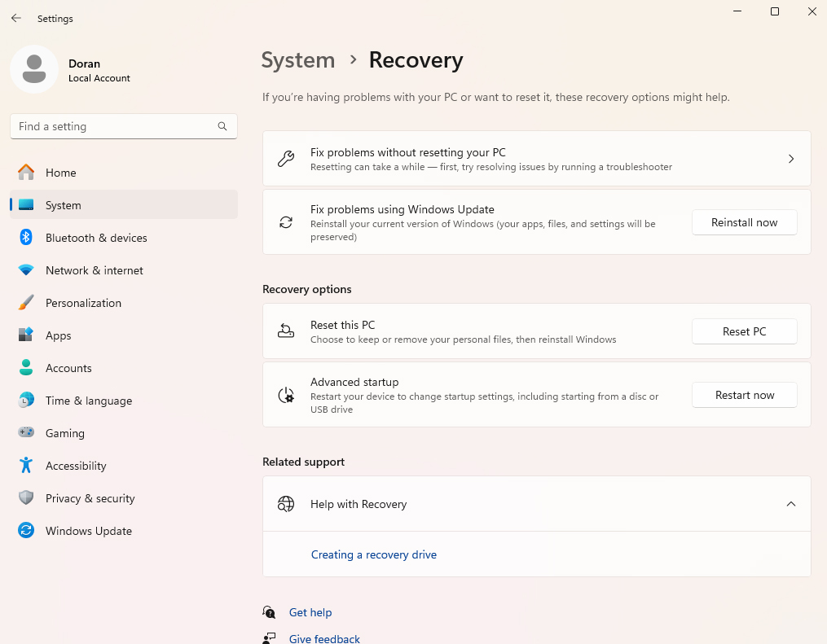Go to Time & language settings
Image resolution: width=827 pixels, height=644 pixels.
click(x=124, y=401)
